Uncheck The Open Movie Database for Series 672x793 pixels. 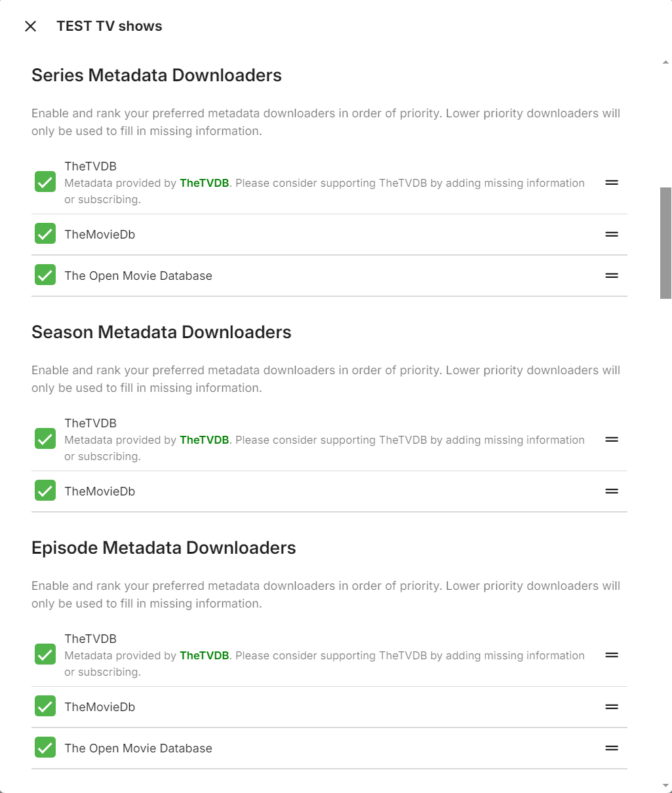point(45,275)
